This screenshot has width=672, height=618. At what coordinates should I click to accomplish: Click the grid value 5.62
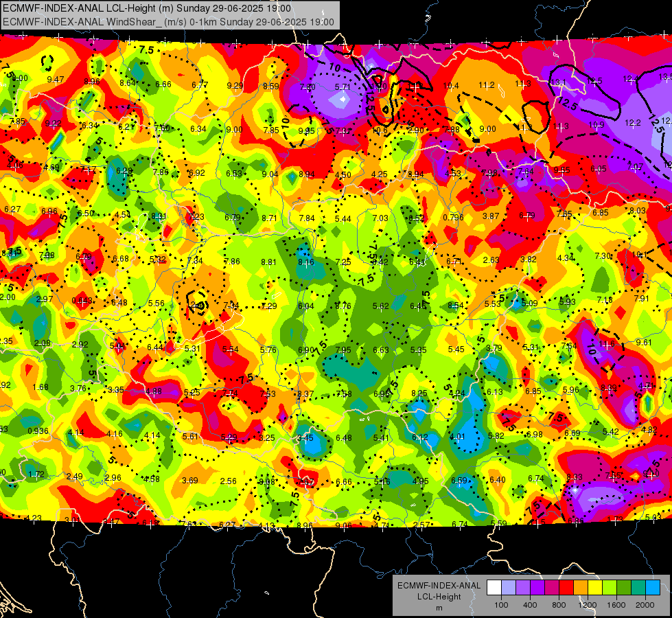click(380, 306)
